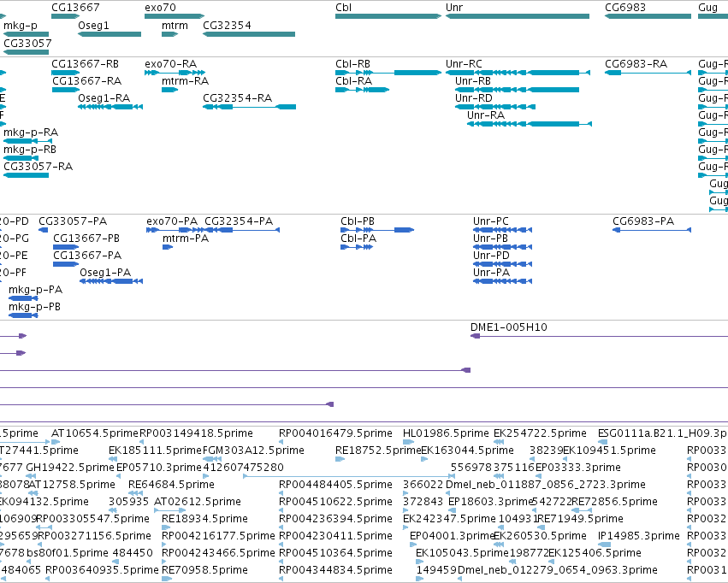
Task: Select the Cbl-PA protein feature
Action: click(357, 247)
